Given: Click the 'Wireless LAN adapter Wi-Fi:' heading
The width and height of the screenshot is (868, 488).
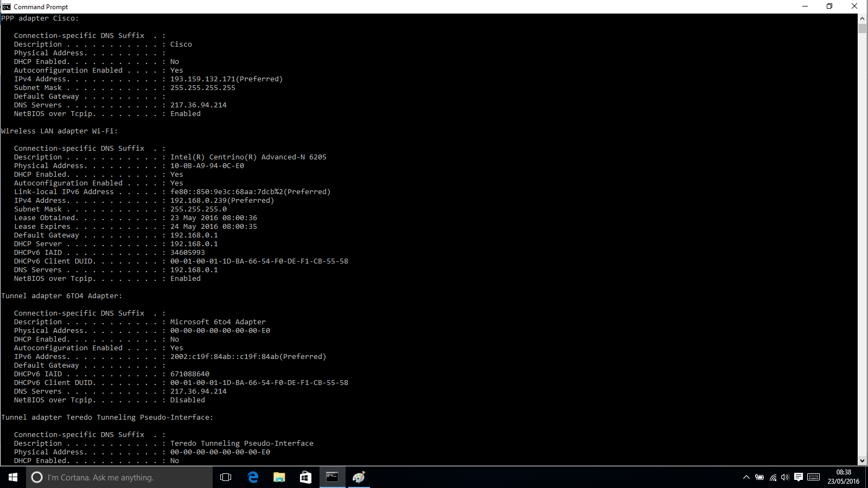Looking at the screenshot, I should [60, 131].
